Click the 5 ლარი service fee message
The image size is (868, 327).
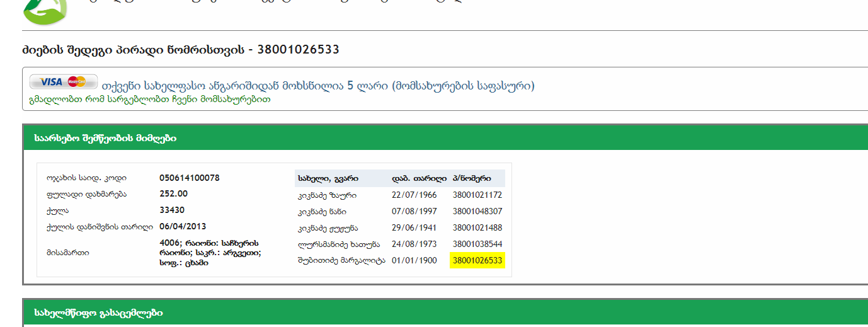pyautogui.click(x=318, y=86)
